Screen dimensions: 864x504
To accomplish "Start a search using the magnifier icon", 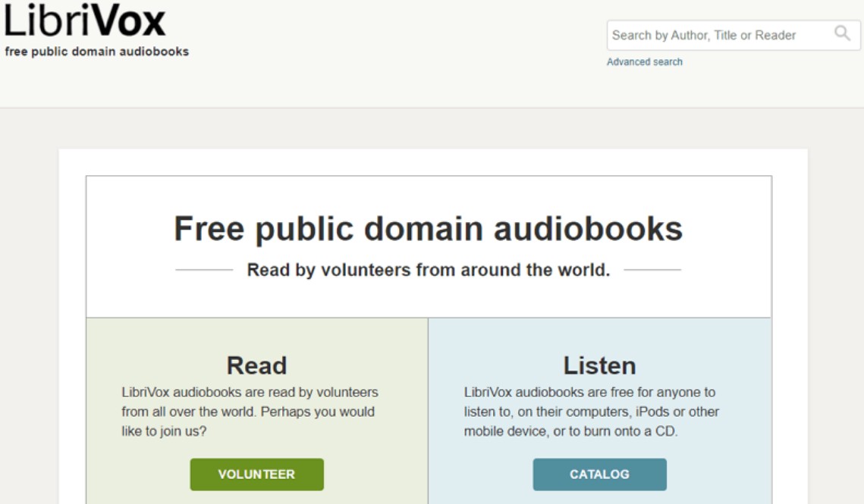I will click(841, 34).
